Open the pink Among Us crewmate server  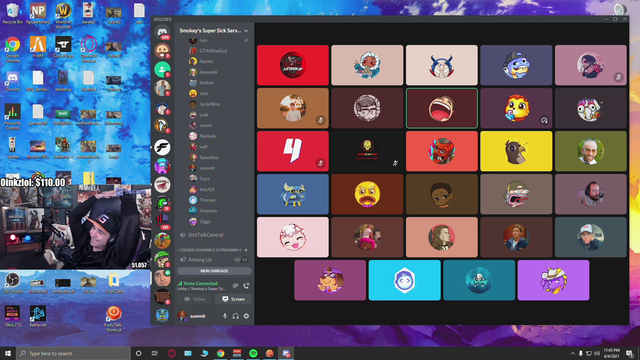(162, 166)
